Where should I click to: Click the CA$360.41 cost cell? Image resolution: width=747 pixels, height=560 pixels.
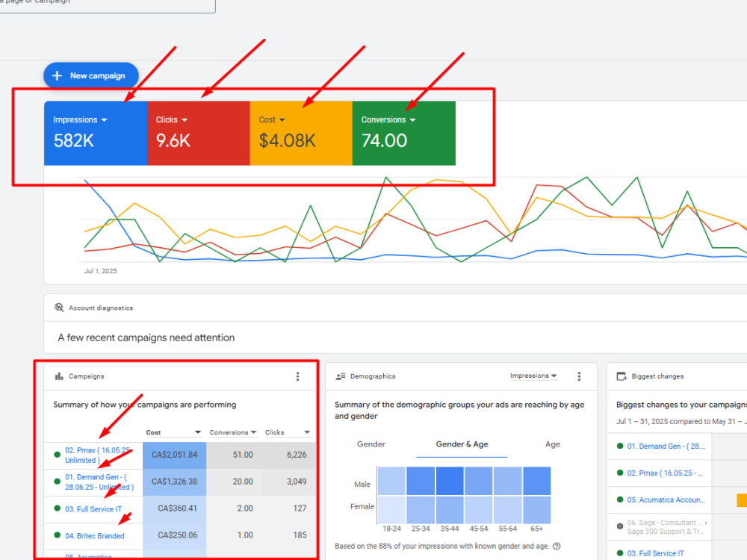[174, 508]
